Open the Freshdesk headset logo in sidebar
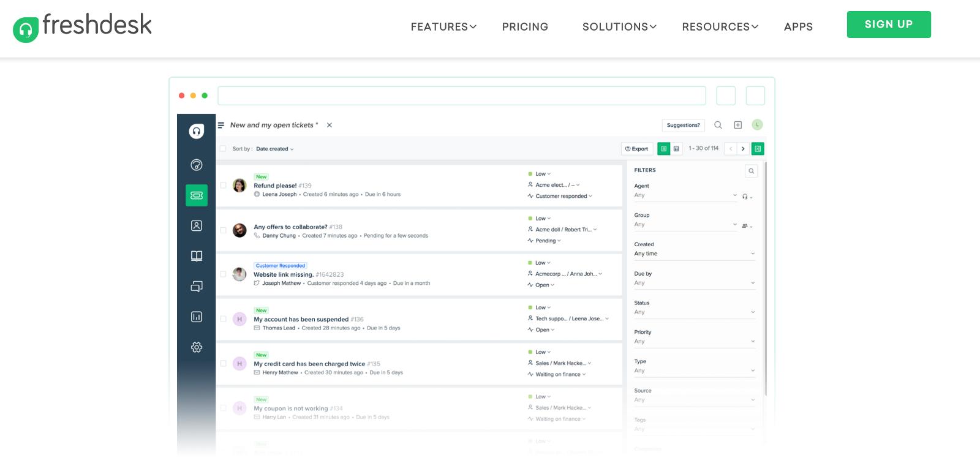This screenshot has width=980, height=474. 197,131
